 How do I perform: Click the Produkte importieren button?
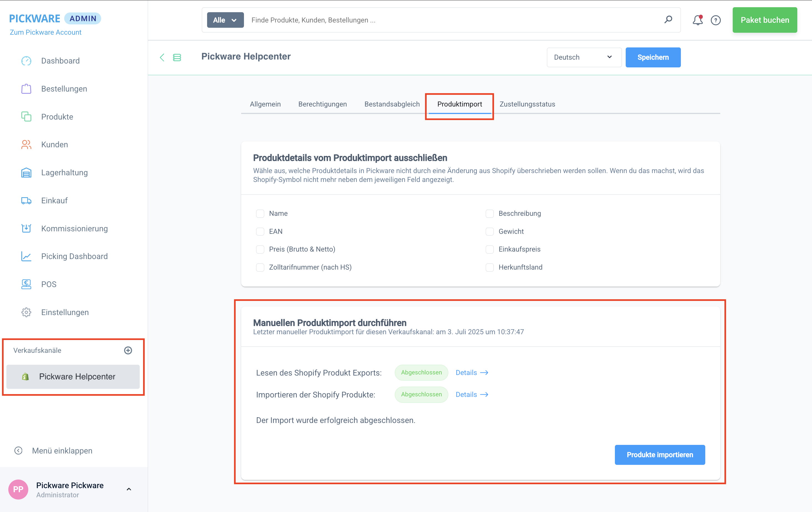[659, 455]
